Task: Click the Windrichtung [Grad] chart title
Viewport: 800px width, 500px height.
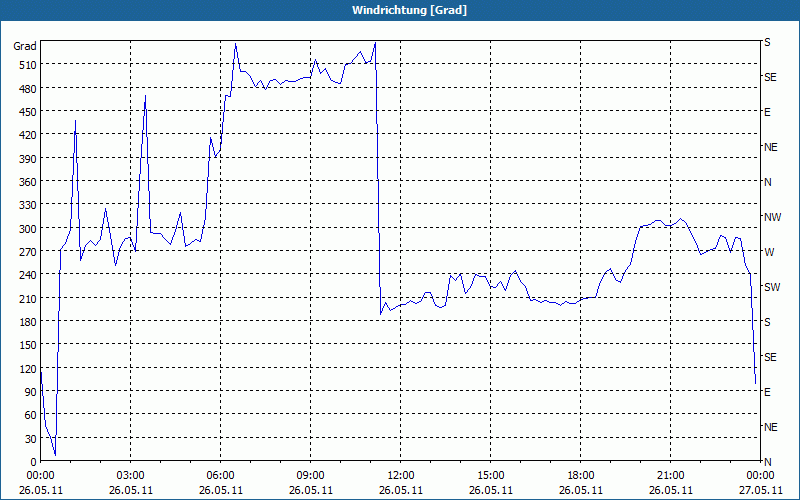Action: [409, 10]
